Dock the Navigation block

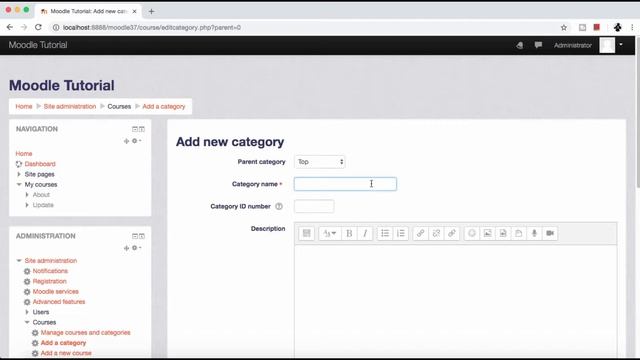[x=142, y=129]
